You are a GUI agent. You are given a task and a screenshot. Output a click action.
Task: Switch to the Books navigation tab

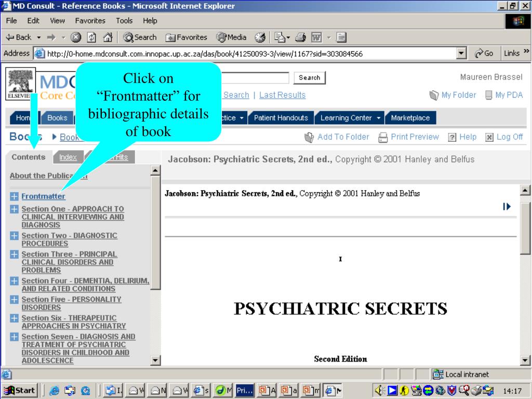57,118
